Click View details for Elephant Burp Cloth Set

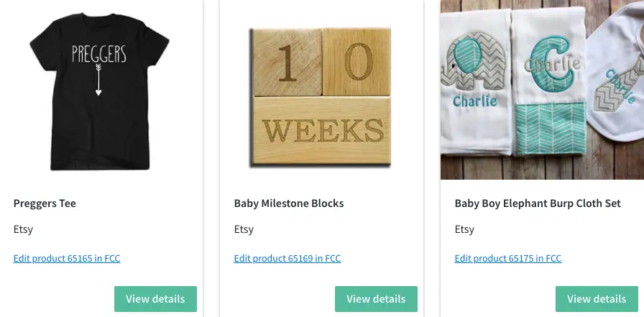tap(597, 299)
